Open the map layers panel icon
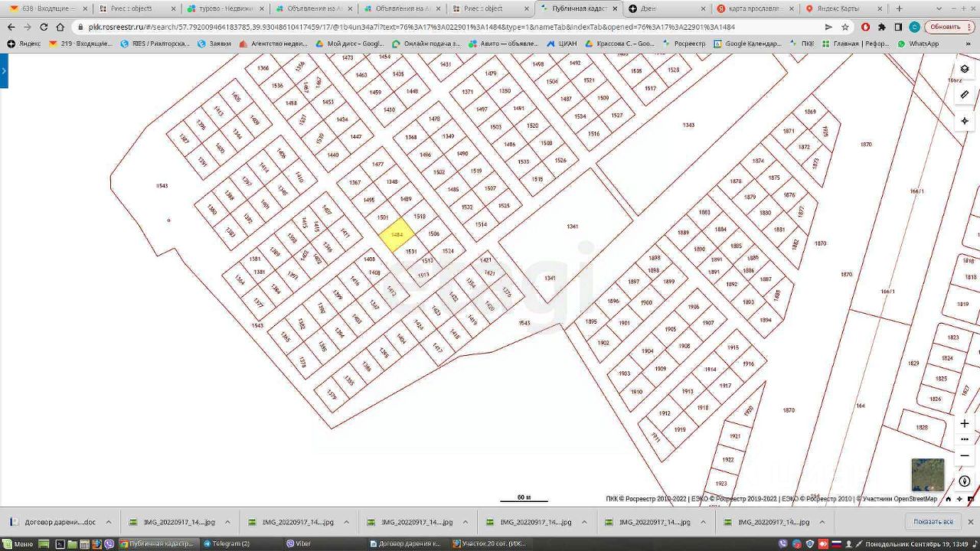Image resolution: width=980 pixels, height=551 pixels. 964,69
